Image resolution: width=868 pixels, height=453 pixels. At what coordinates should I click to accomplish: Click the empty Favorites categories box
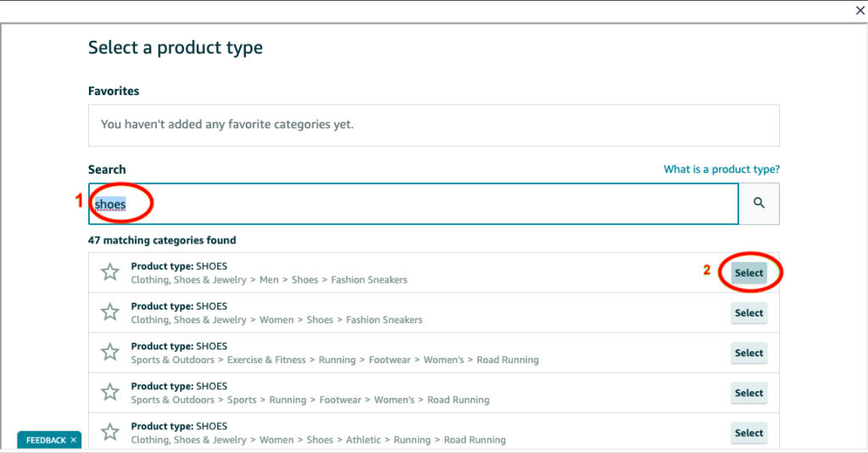pos(433,125)
